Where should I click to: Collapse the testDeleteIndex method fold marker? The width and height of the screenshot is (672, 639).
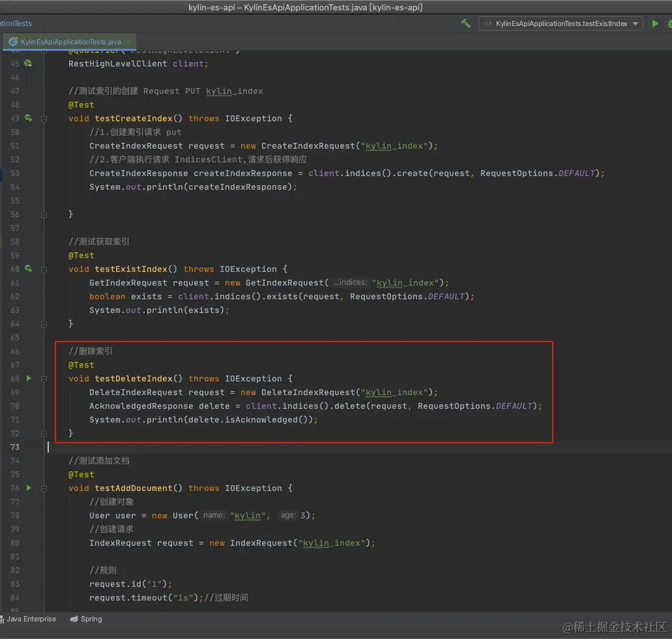pos(44,379)
